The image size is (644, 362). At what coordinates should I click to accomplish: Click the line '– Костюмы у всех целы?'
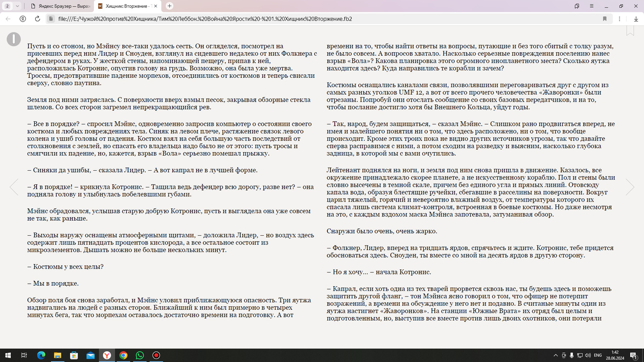pos(66,267)
